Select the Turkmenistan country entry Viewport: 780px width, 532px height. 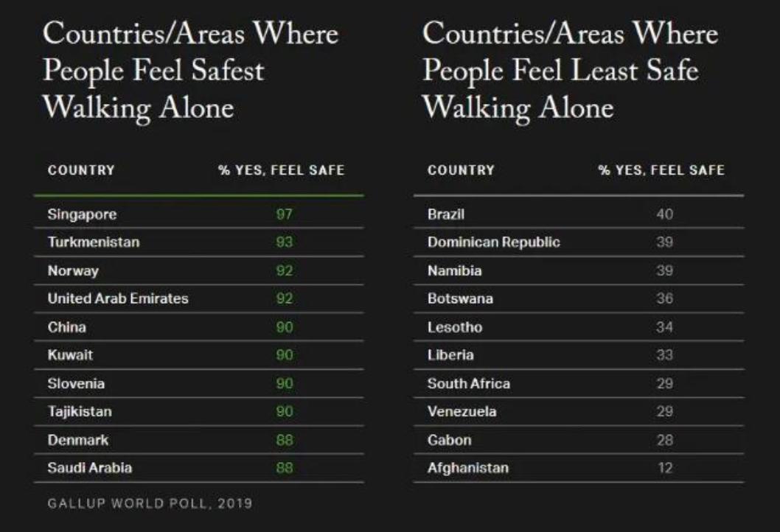point(94,242)
